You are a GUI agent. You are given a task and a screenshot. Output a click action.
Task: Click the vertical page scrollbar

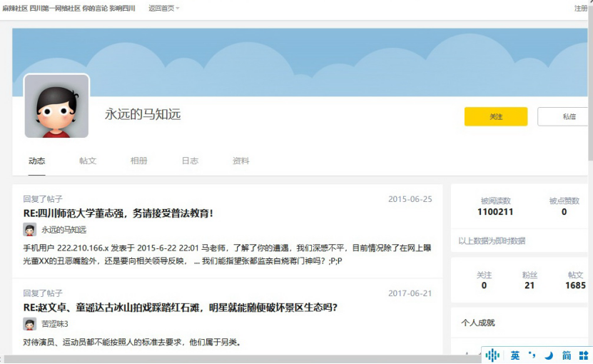point(591,84)
